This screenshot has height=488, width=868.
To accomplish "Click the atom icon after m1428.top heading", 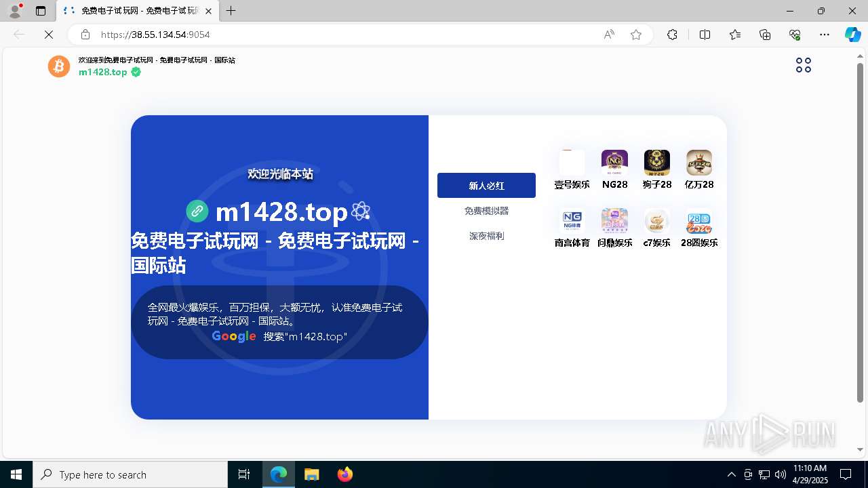I will pyautogui.click(x=361, y=211).
